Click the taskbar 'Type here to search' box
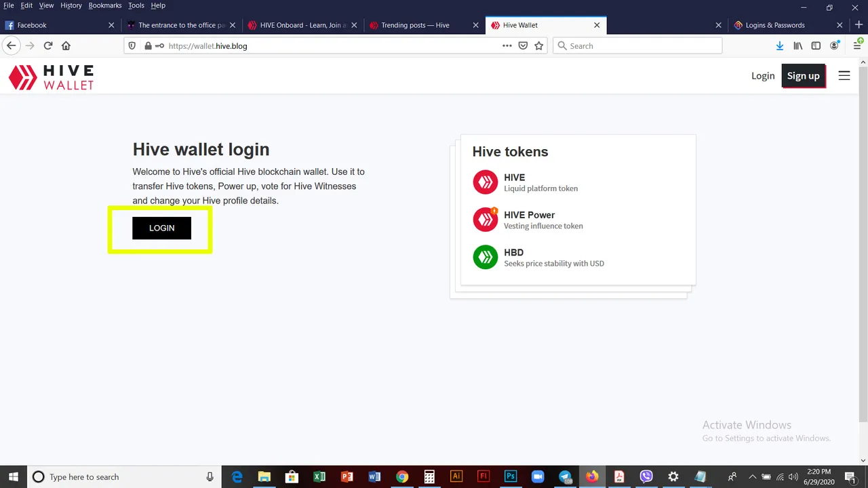This screenshot has width=868, height=488. click(124, 477)
